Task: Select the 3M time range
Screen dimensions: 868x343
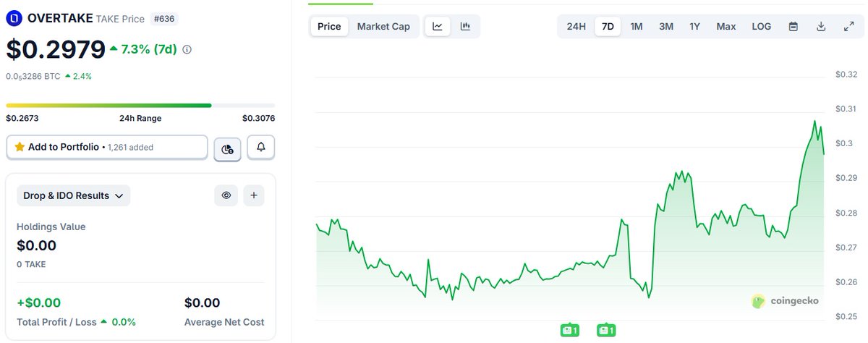Action: click(x=666, y=27)
